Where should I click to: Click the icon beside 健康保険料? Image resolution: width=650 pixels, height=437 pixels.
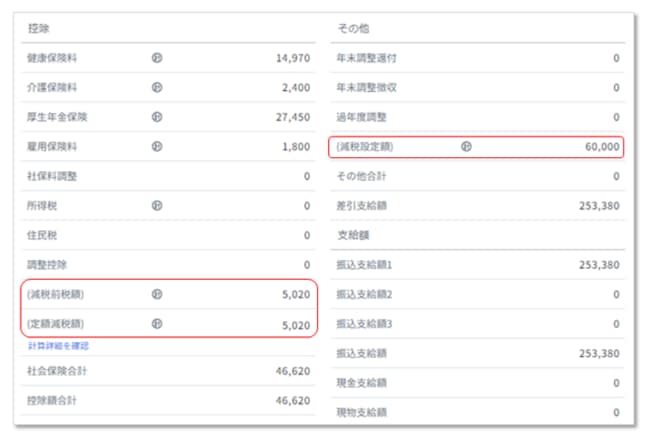click(157, 57)
